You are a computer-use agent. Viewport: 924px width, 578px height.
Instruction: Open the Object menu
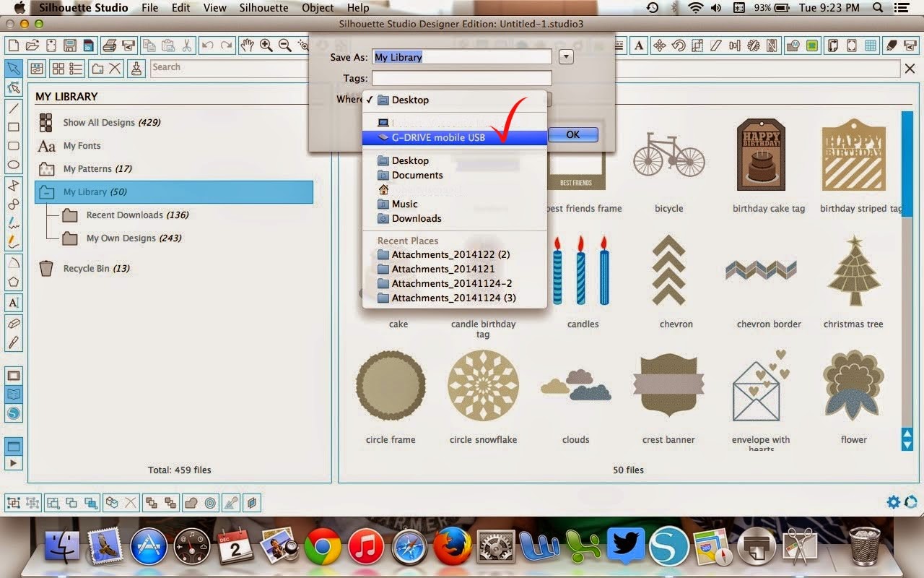[x=317, y=8]
